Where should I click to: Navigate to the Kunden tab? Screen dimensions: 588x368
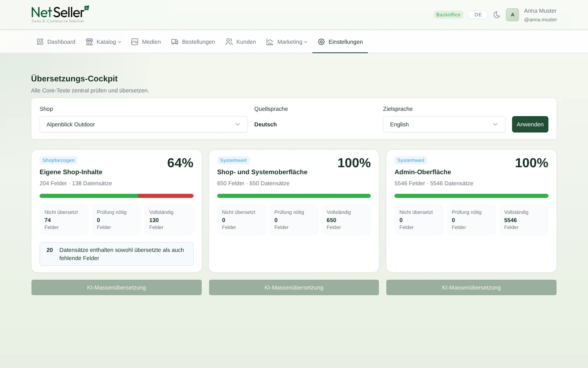point(241,42)
